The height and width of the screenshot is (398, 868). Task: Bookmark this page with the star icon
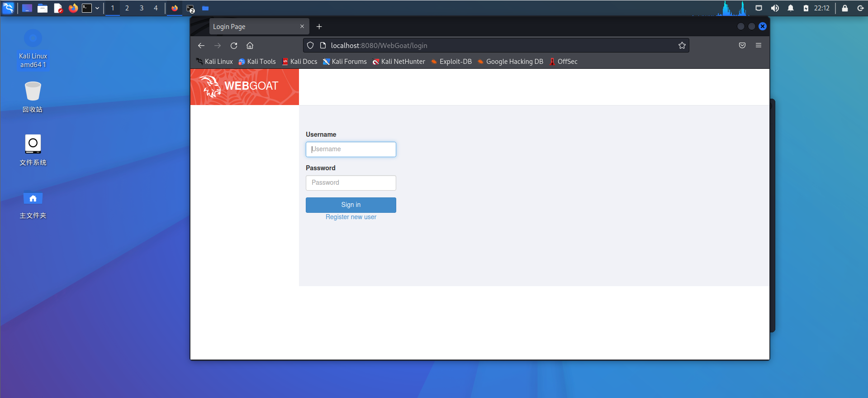pos(682,45)
